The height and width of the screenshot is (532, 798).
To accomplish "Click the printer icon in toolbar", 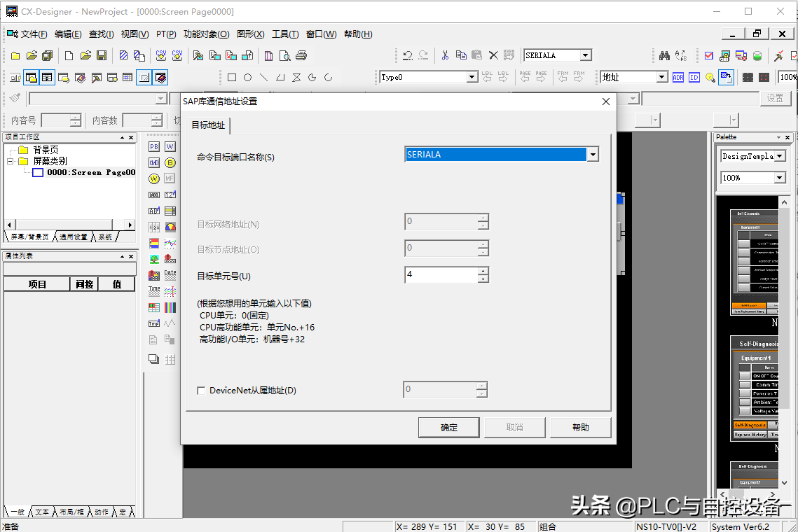I will pyautogui.click(x=301, y=55).
